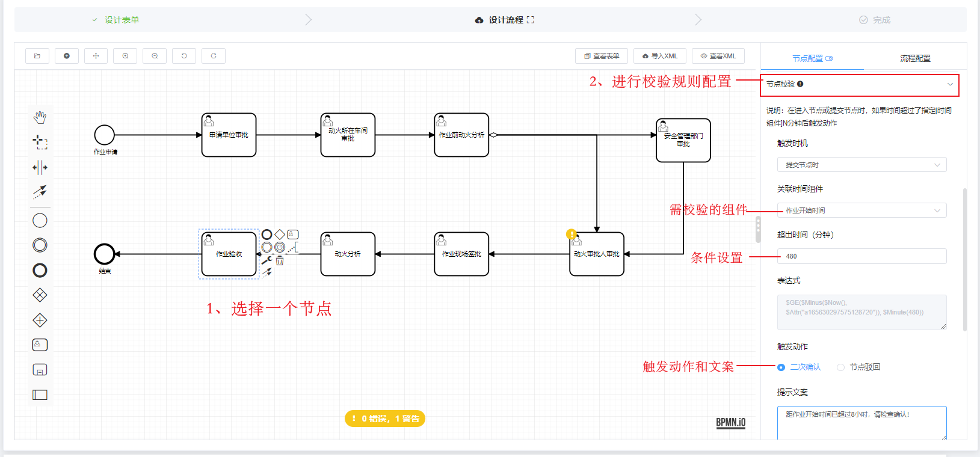Screen dimensions: 980x457
Task: Click the connect arrows icon in context pad
Action: (x=267, y=273)
